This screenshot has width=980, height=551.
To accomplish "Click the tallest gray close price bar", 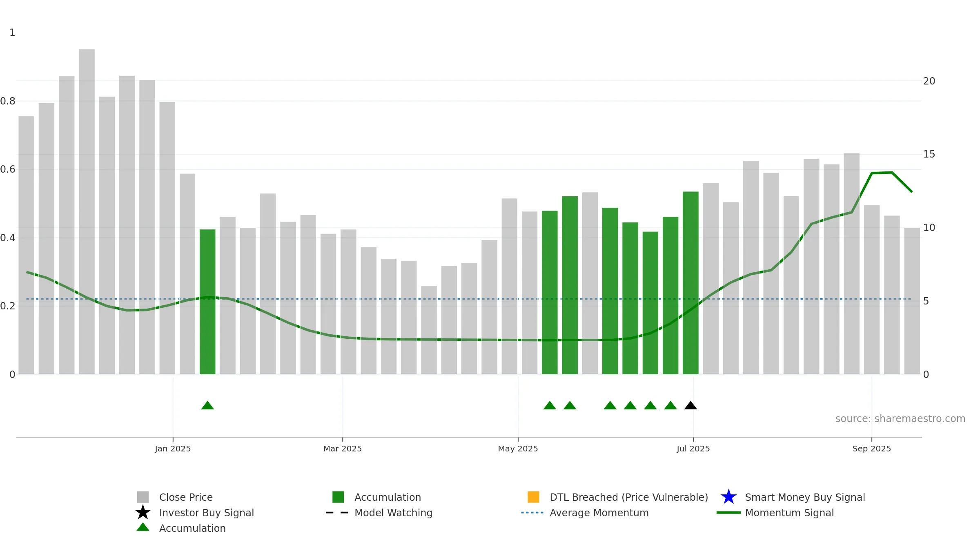I will (x=87, y=211).
